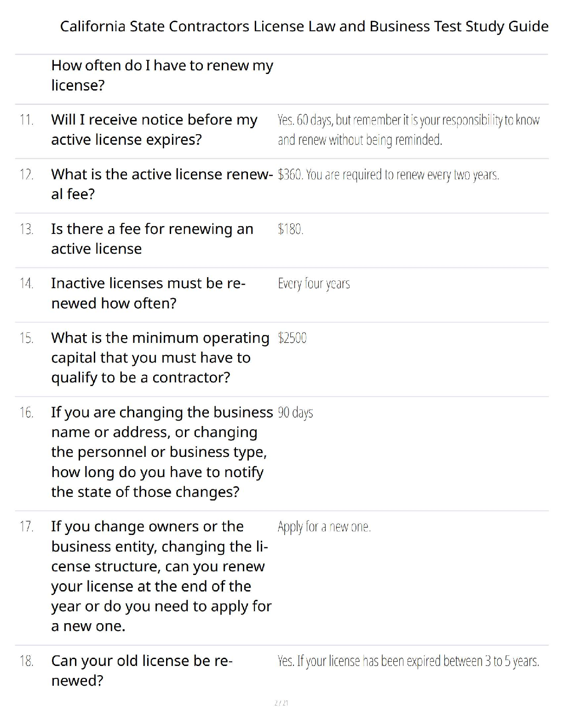Viewport: 563px width, 728px height.
Task: Click the page number 2 / 21 footer
Action: (x=281, y=703)
